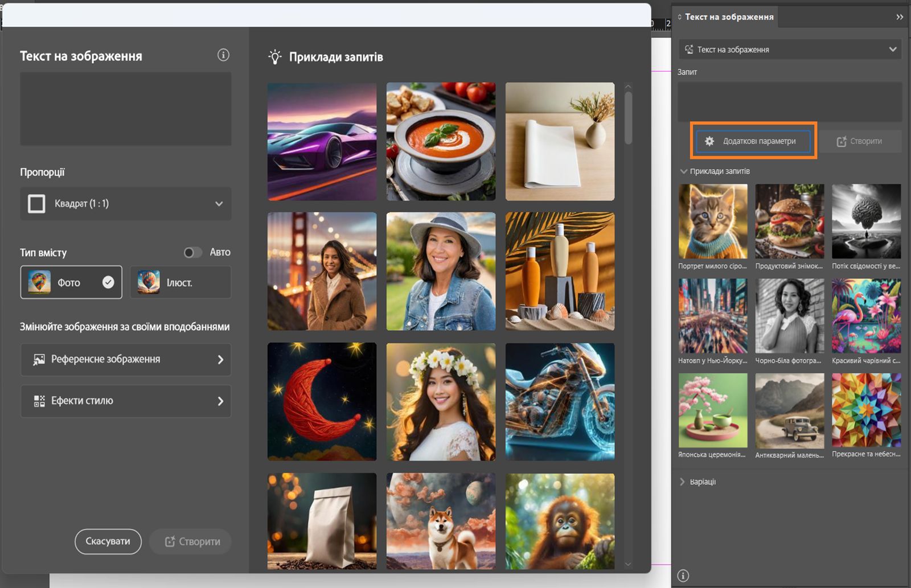Click the lightbulb icon near Приклади запитів
Screen dimensions: 911x588
tap(275, 57)
